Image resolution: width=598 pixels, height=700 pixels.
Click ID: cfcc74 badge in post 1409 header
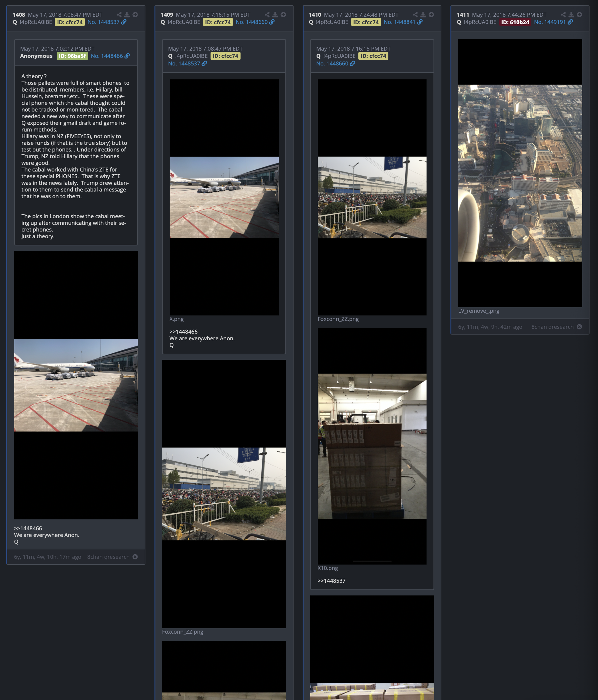tap(218, 22)
